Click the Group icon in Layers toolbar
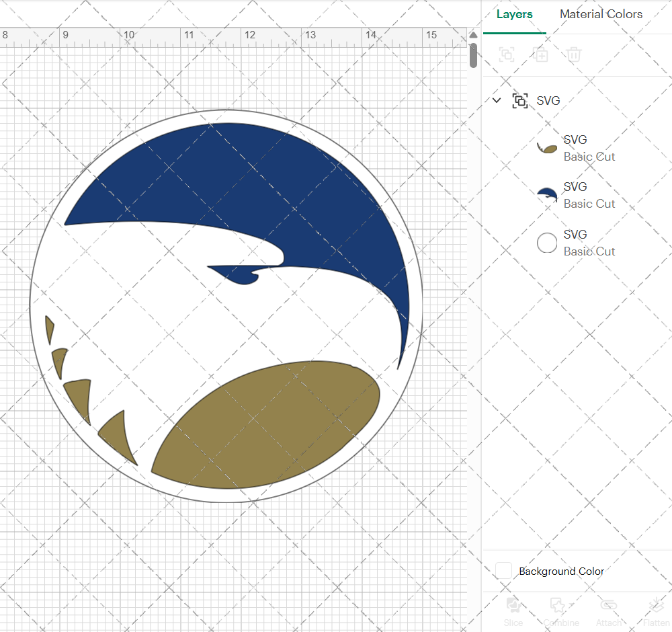Image resolution: width=672 pixels, height=632 pixels. [x=507, y=54]
